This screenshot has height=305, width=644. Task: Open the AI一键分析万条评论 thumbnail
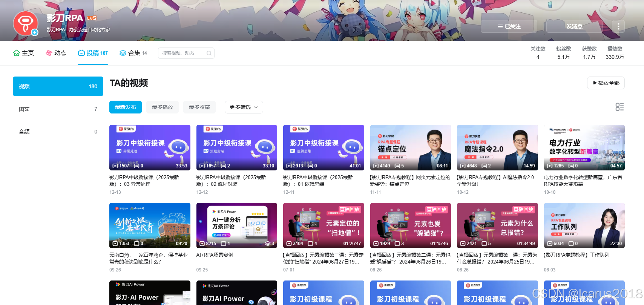tap(237, 225)
